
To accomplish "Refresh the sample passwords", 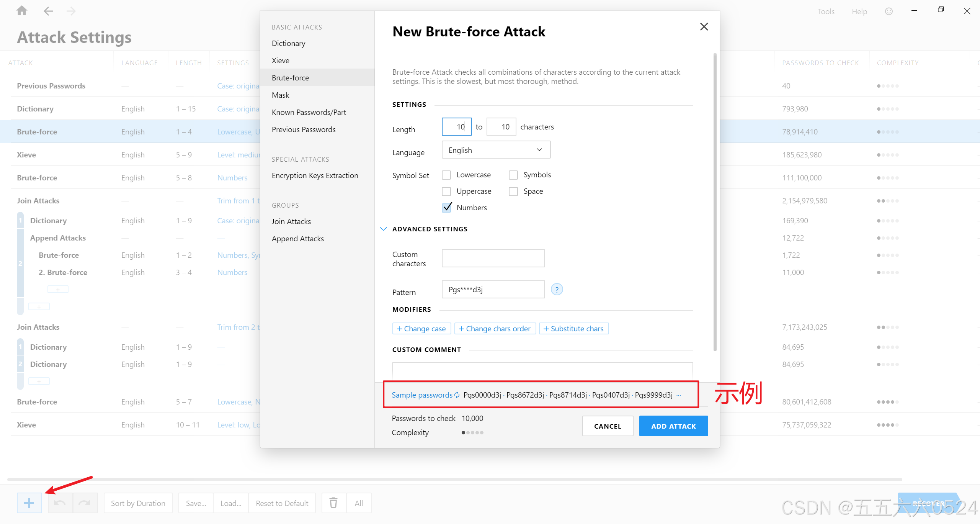I will coord(457,395).
